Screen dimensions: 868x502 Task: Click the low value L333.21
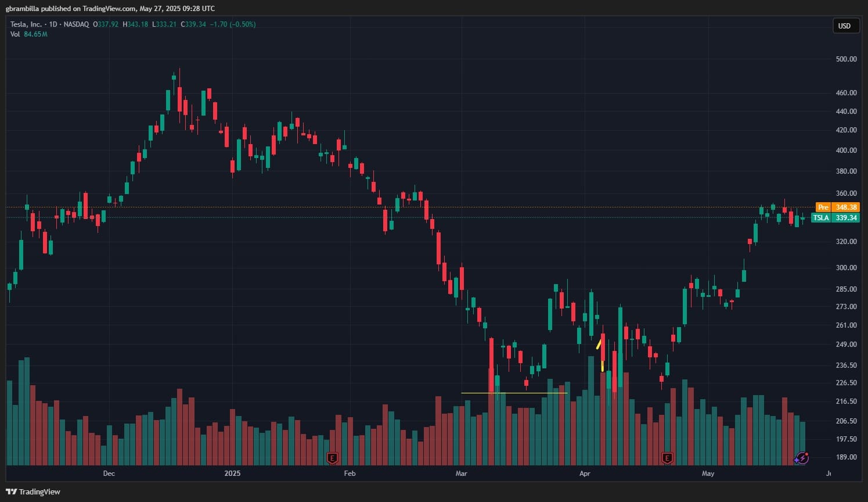(x=164, y=24)
